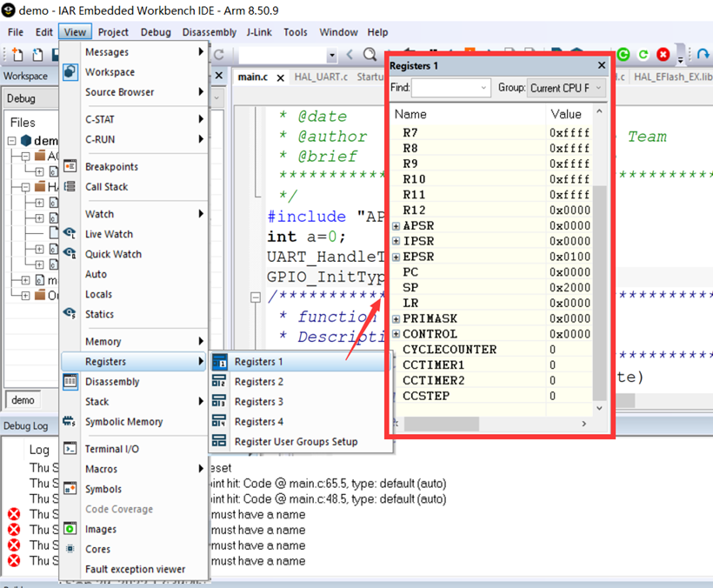Open the Images window entry
713x588 pixels.
tap(100, 529)
